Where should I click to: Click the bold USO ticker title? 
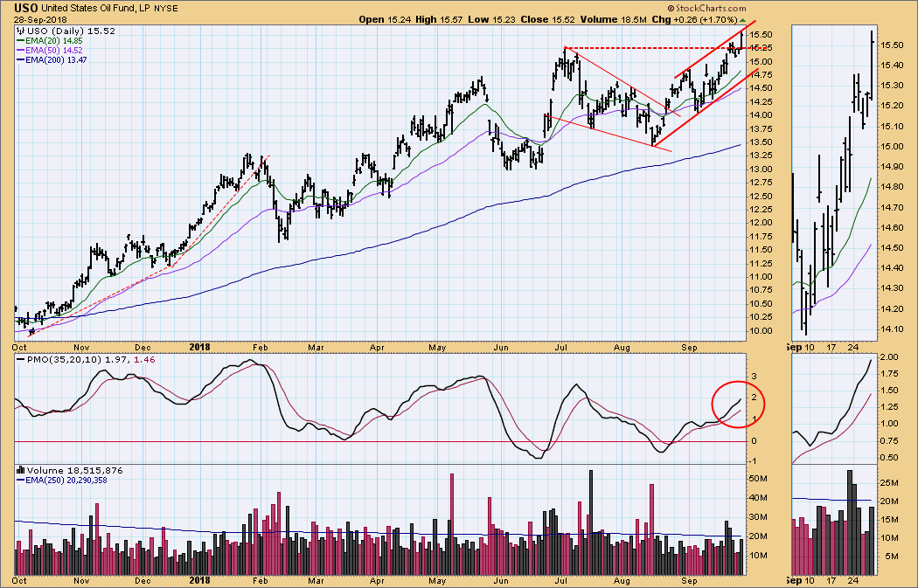(x=26, y=8)
